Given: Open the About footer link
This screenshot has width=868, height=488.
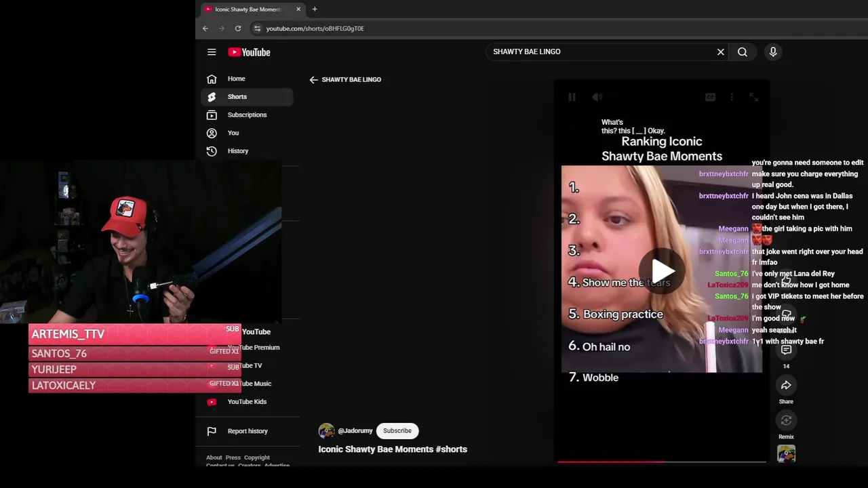Looking at the screenshot, I should [214, 458].
